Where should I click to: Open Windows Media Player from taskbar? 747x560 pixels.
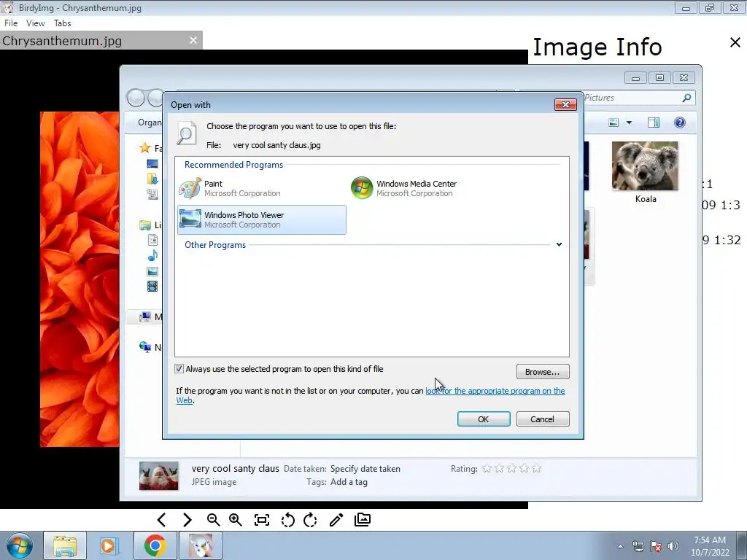(108, 545)
